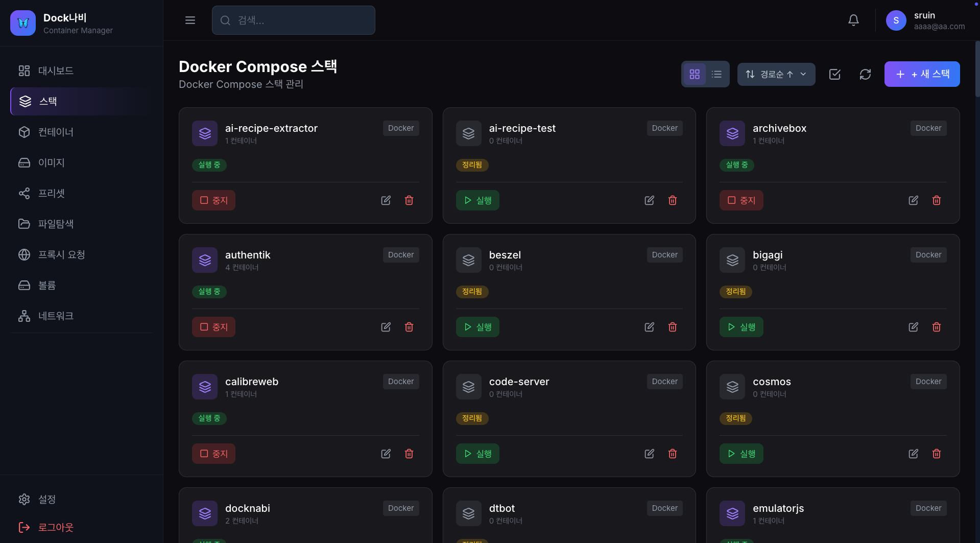Click the notification bell icon
980x543 pixels.
(x=853, y=20)
